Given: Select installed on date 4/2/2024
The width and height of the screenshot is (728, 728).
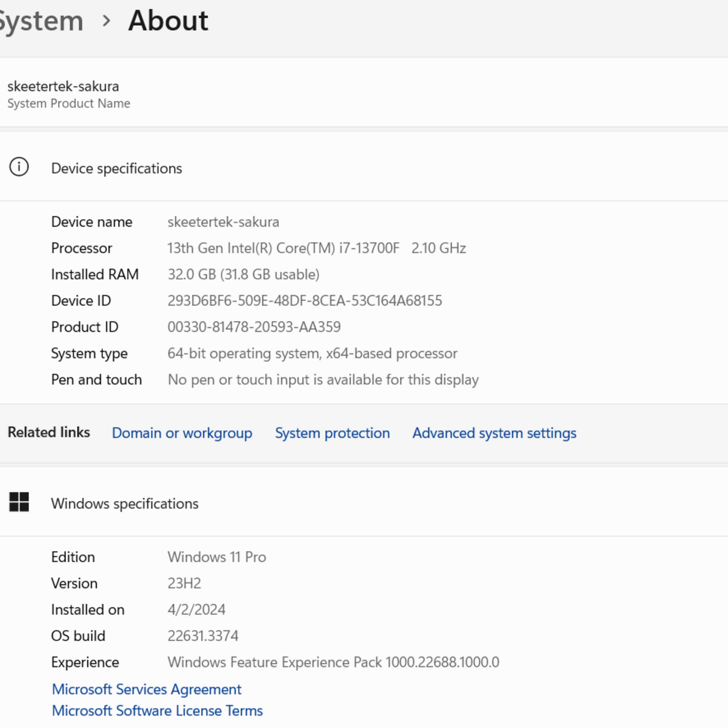Looking at the screenshot, I should click(196, 610).
